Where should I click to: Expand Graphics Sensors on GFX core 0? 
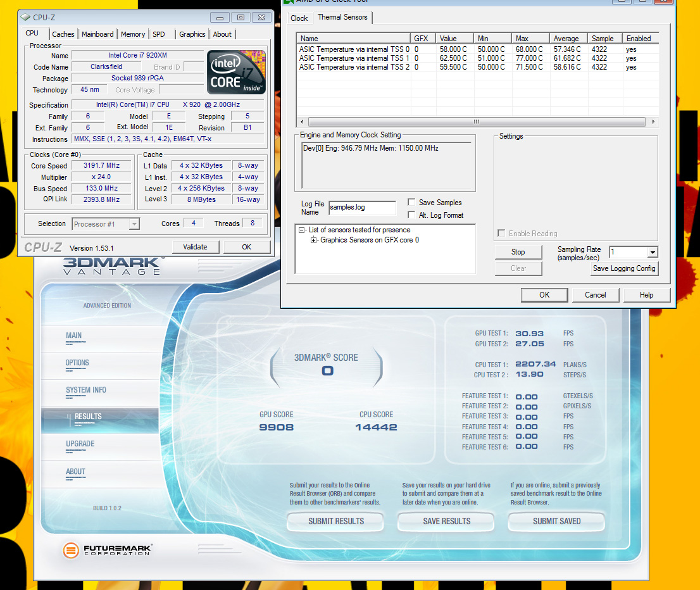(x=313, y=241)
